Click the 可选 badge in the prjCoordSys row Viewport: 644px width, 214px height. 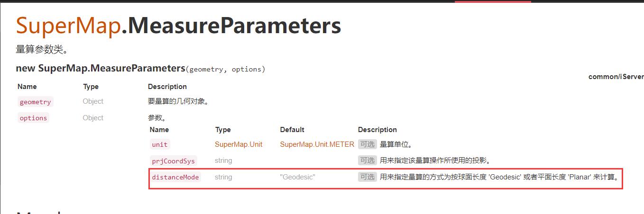pyautogui.click(x=368, y=160)
